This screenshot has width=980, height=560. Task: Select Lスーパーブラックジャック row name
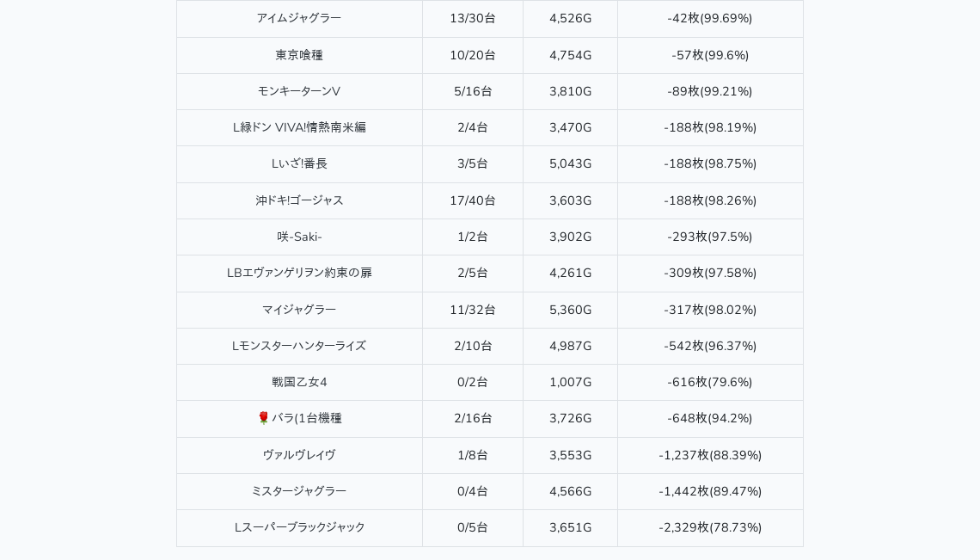[x=299, y=527]
